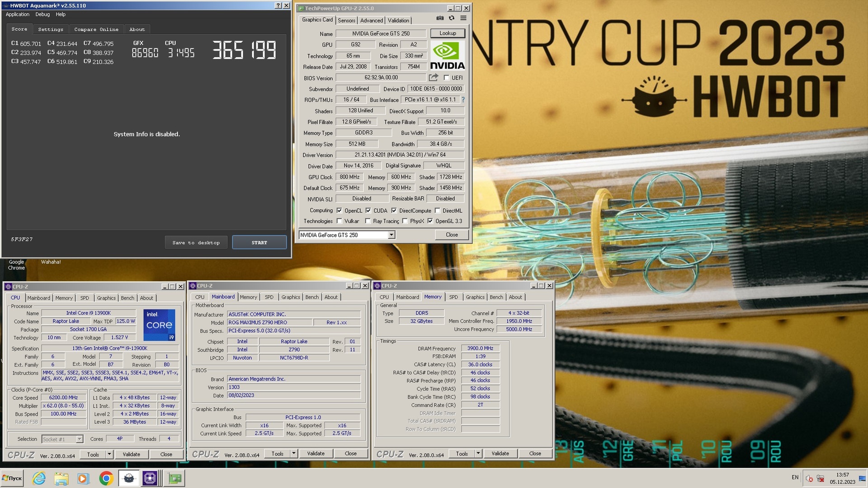Open the Пуск start button
This screenshot has height=488, width=868.
click(x=12, y=478)
